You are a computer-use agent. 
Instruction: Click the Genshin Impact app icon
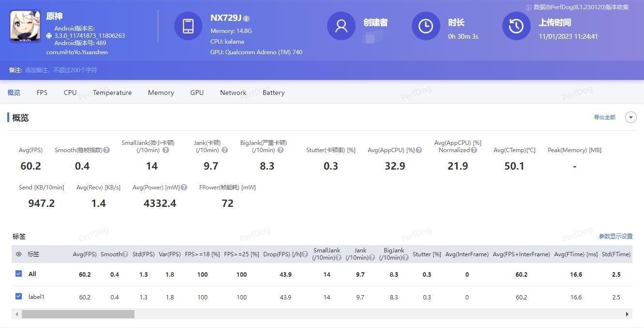[x=25, y=26]
